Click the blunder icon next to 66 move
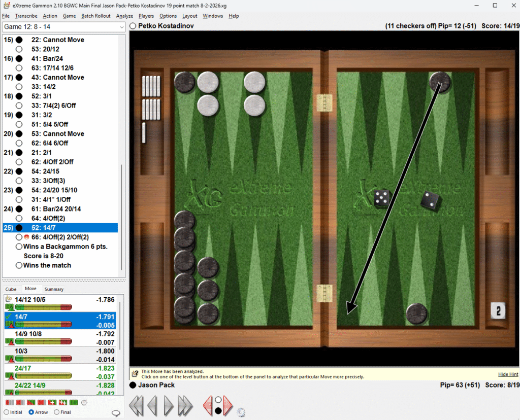The width and height of the screenshot is (520, 420). coord(26,237)
